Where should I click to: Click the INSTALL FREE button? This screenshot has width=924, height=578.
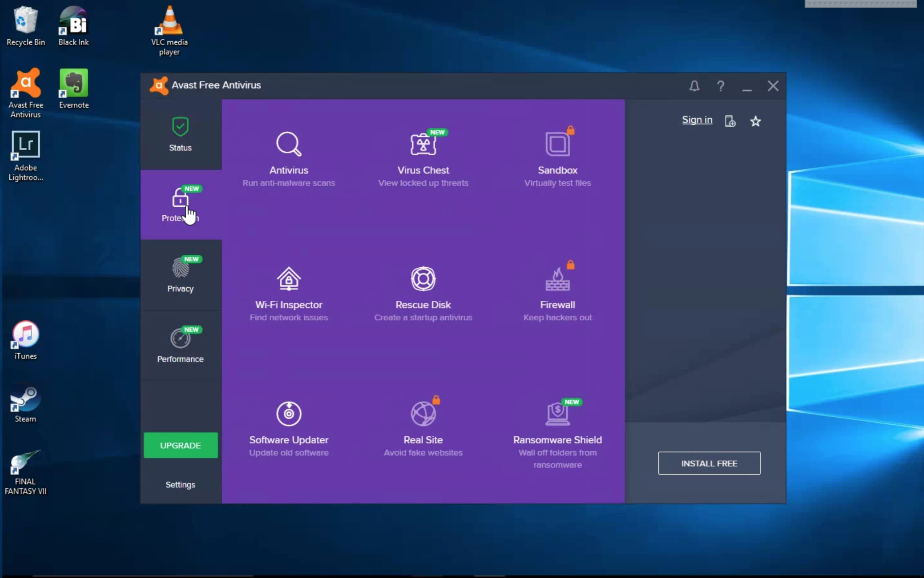pos(709,463)
